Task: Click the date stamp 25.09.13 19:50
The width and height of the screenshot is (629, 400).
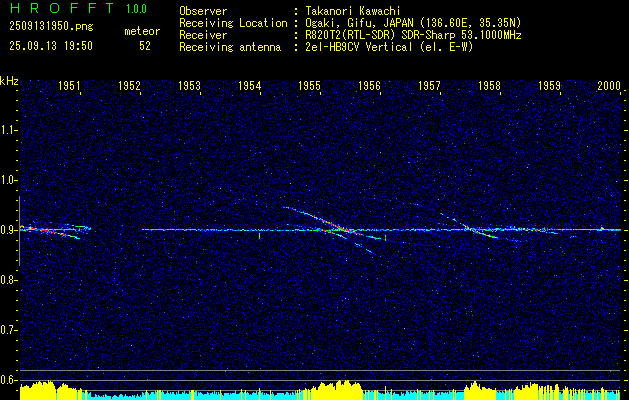Action: [51, 46]
